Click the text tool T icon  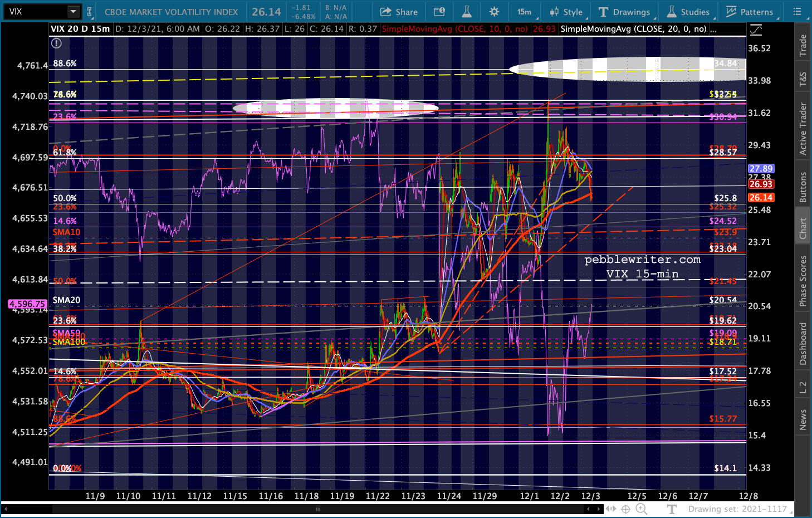pyautogui.click(x=672, y=509)
